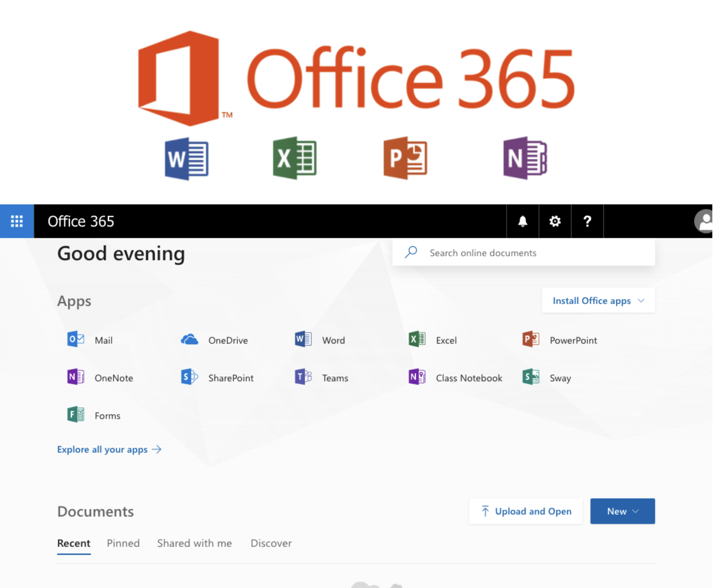Open OneDrive from the Apps section
Viewport: 714px width, 588px height.
[x=215, y=340]
